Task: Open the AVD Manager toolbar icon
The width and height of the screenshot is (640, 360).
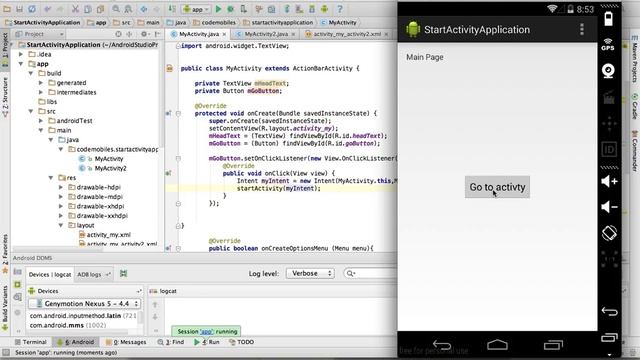Action: tap(300, 9)
